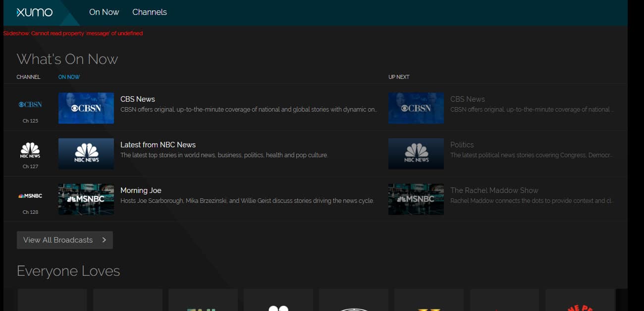Click the View All Broadcasts button

65,240
